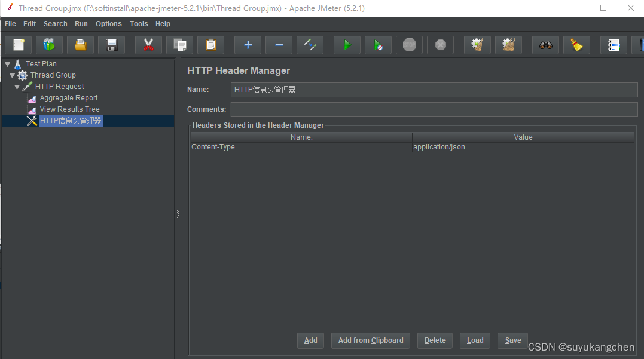Click the Add from Clipboard button
644x359 pixels.
(x=371, y=340)
